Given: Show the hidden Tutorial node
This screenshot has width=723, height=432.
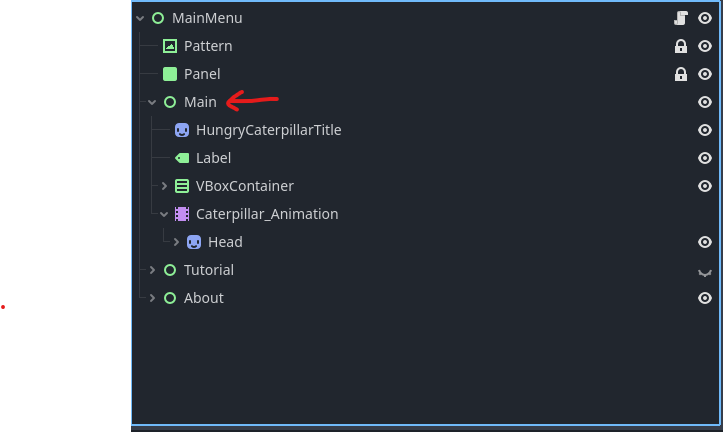Looking at the screenshot, I should [705, 273].
